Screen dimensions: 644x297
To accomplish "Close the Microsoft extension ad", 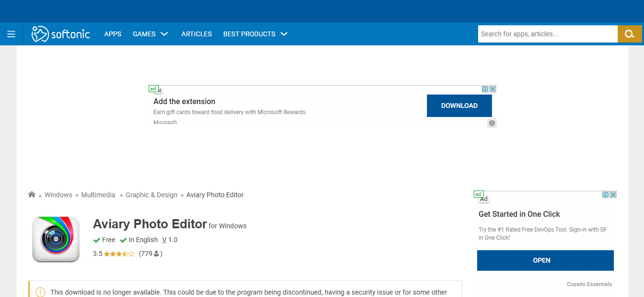I will [493, 89].
